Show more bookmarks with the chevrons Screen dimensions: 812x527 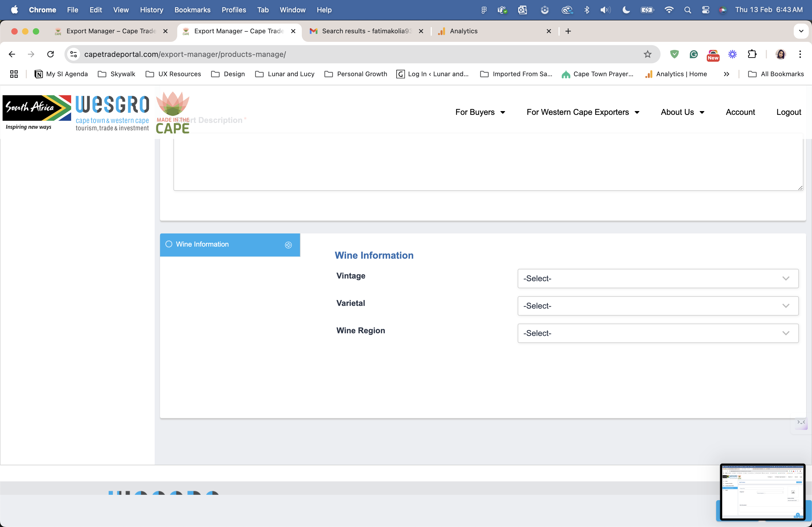(726, 74)
